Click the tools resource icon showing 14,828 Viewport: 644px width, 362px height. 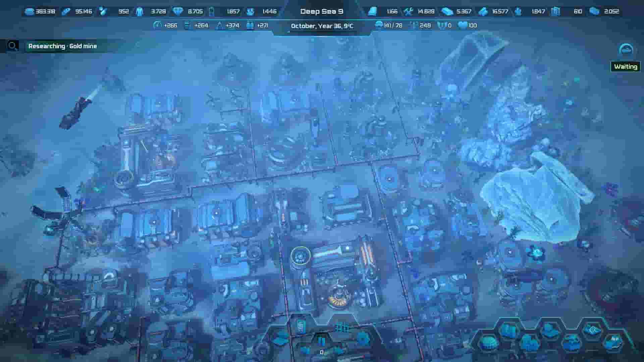pos(408,11)
